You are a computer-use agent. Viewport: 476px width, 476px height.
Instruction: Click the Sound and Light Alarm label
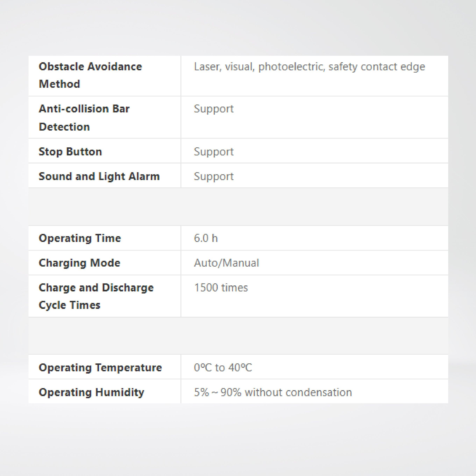coord(99,176)
